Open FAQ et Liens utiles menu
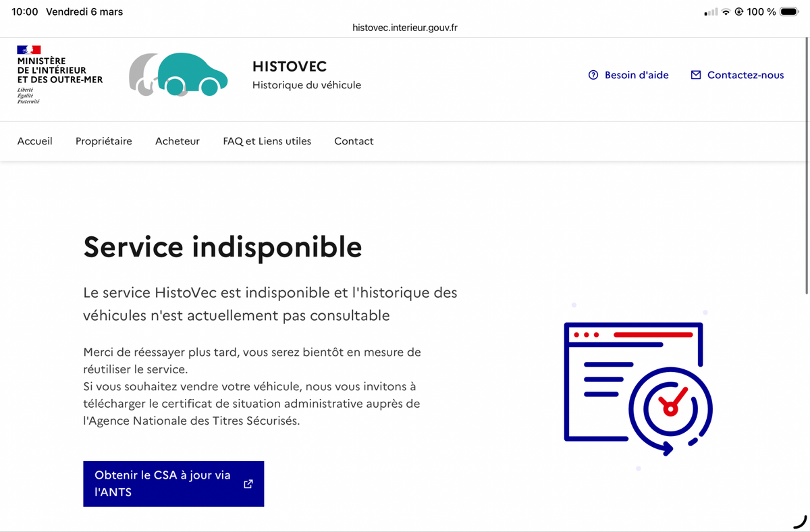This screenshot has width=810, height=532. point(267,141)
